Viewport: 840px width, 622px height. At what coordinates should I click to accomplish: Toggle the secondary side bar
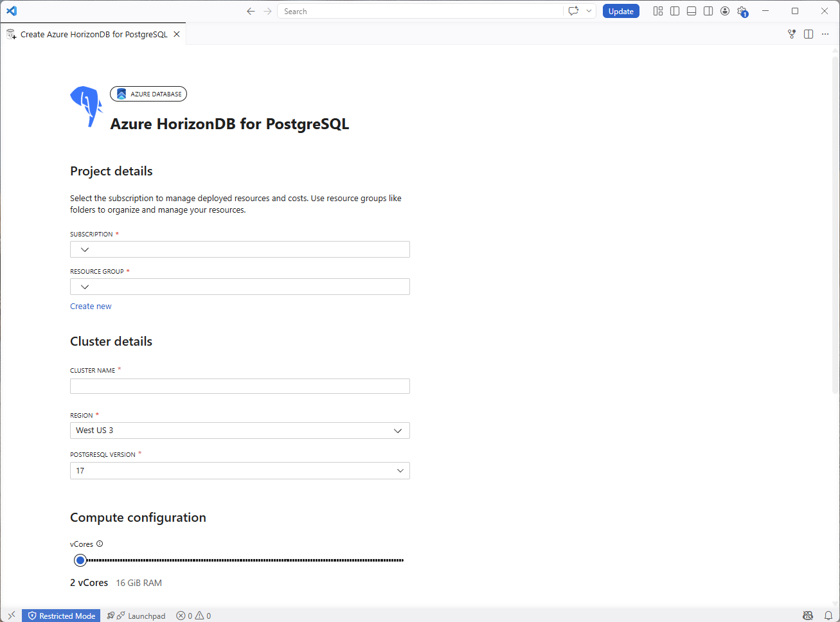(708, 11)
